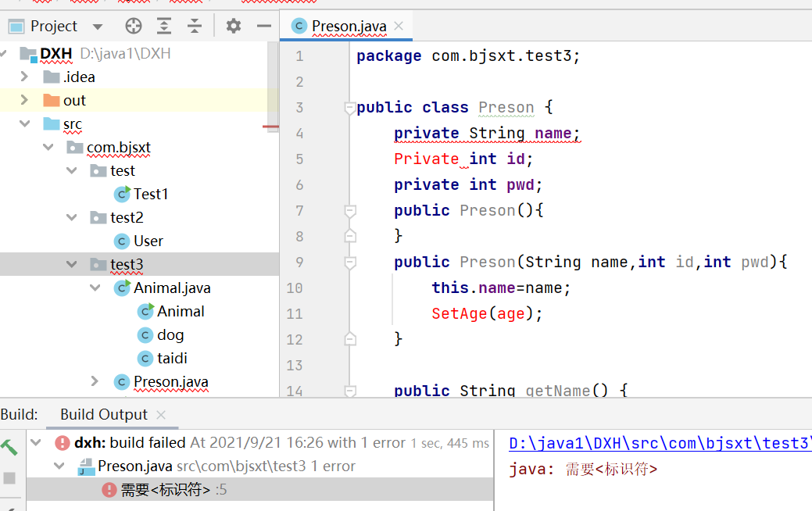Select the taidi class in project tree
812x511 pixels.
(x=172, y=359)
